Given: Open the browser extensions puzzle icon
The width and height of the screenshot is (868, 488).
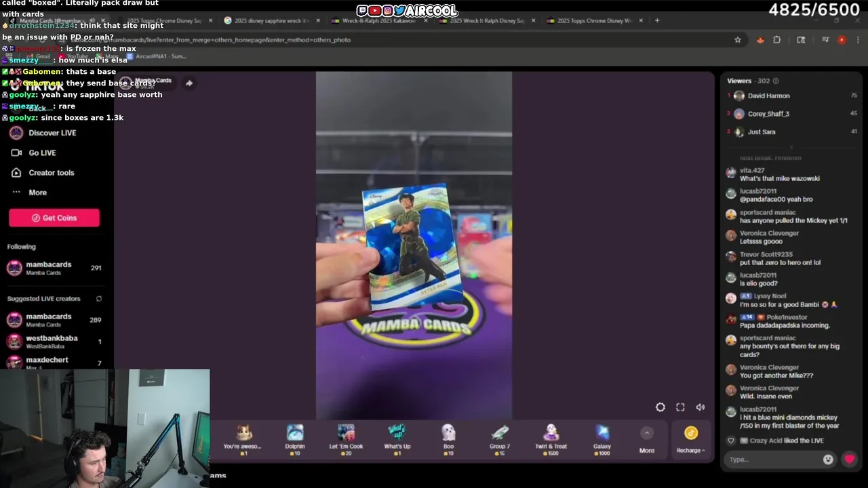Looking at the screenshot, I should pyautogui.click(x=777, y=40).
